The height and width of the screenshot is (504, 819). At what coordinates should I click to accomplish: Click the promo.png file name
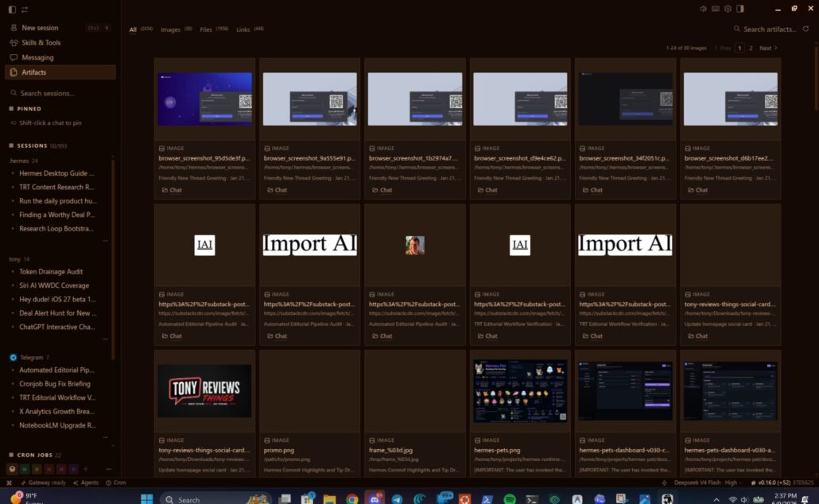(278, 450)
